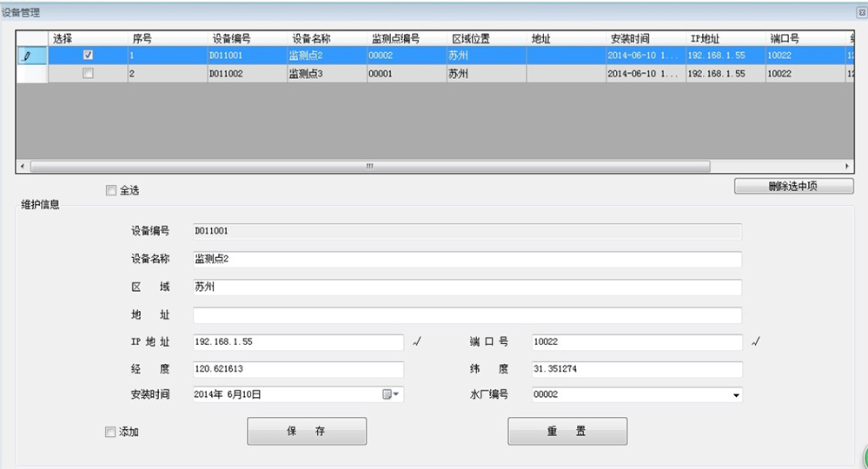868x469 pixels.
Task: Click into the empty 地址 input field
Action: coord(467,315)
